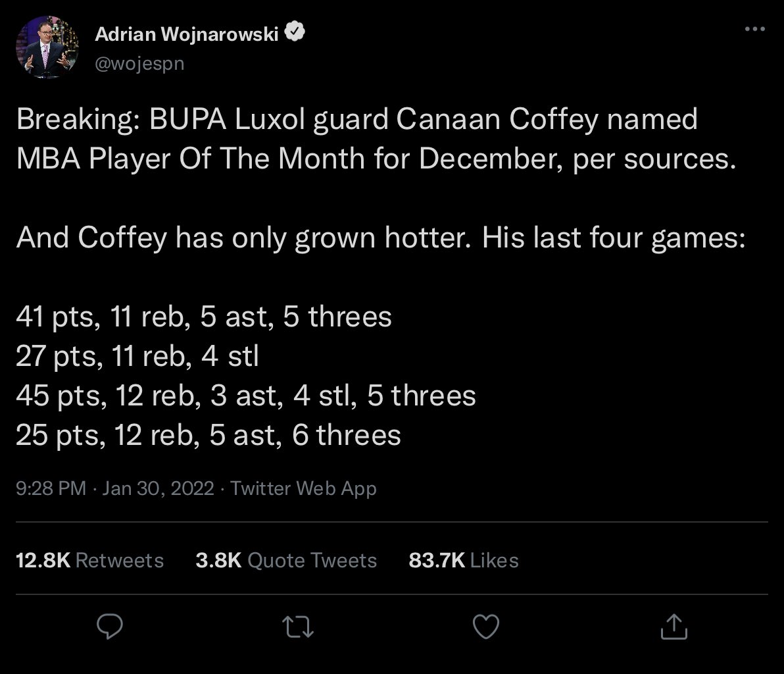Viewport: 784px width, 674px height.
Task: Retweet using the arrows icon
Action: click(x=298, y=627)
